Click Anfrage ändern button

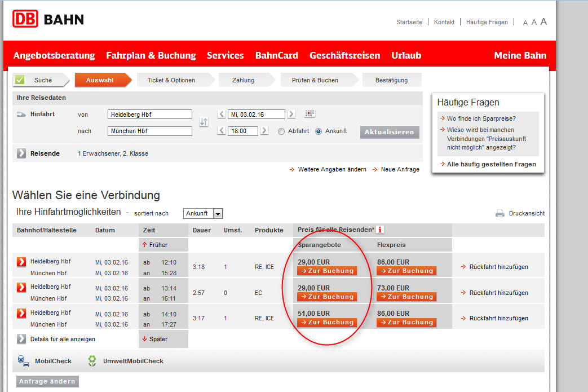tap(47, 381)
